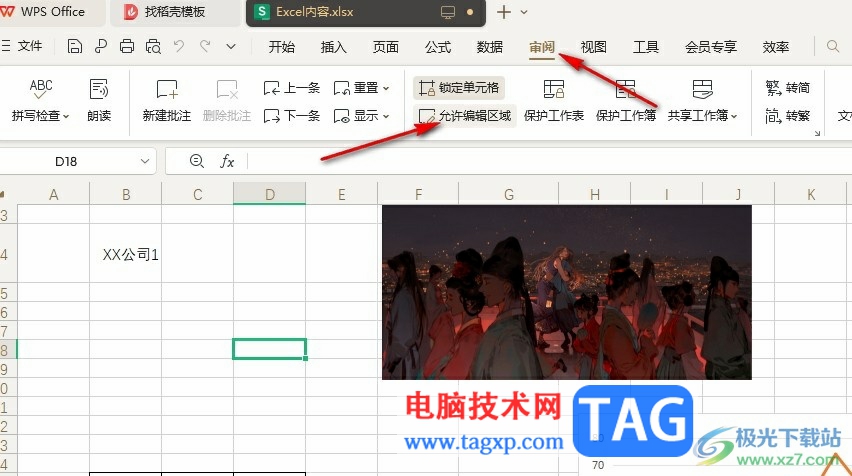Switch to the 开始 tab

(281, 47)
